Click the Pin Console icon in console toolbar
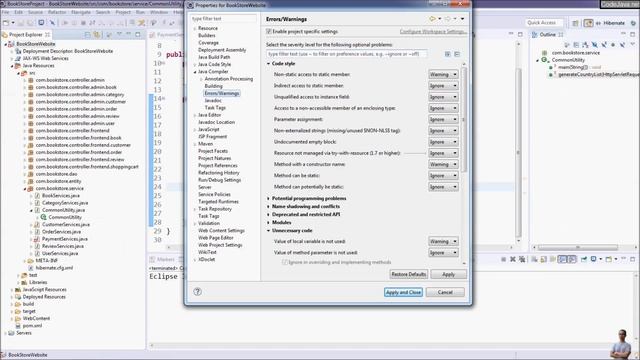 584,259
